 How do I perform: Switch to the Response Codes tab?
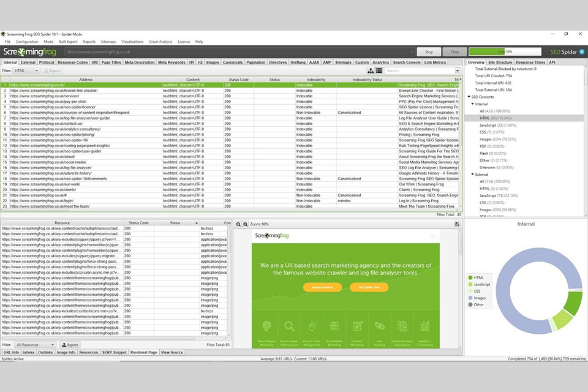tap(73, 62)
